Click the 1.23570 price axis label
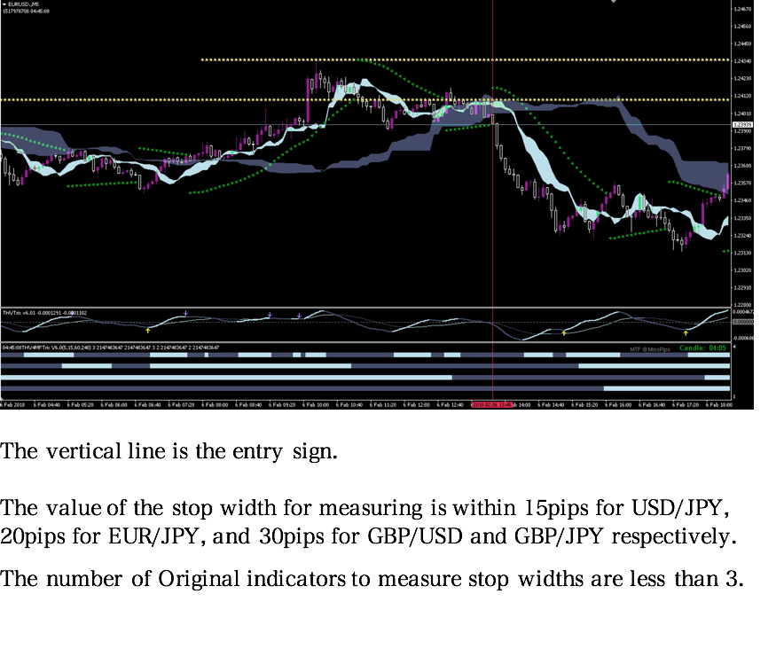Image resolution: width=784 pixels, height=672 pixels. point(742,184)
